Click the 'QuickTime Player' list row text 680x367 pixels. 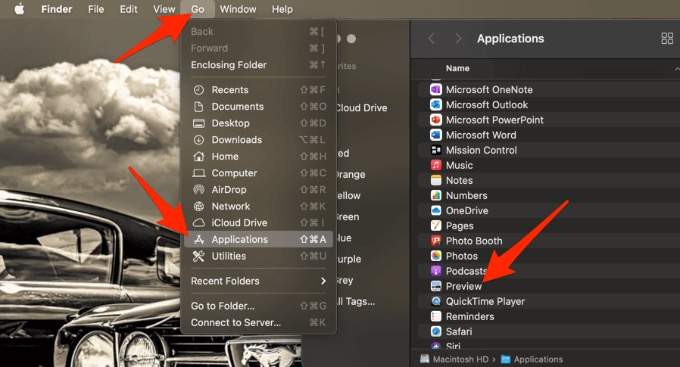point(485,301)
